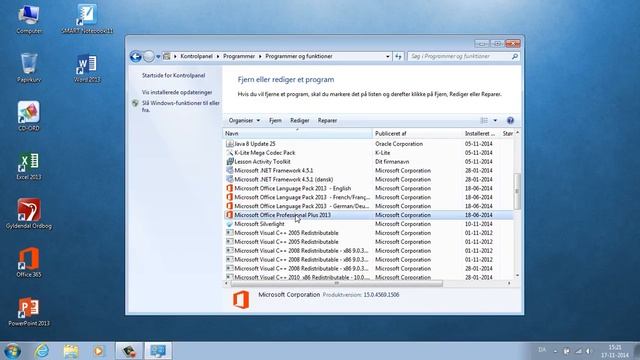This screenshot has height=360, width=640.
Task: Click the Show desktop strip in taskbar
Action: tap(637, 351)
